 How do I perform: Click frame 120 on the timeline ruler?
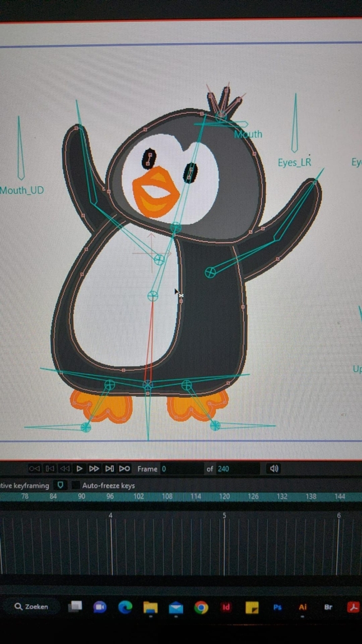tap(224, 496)
